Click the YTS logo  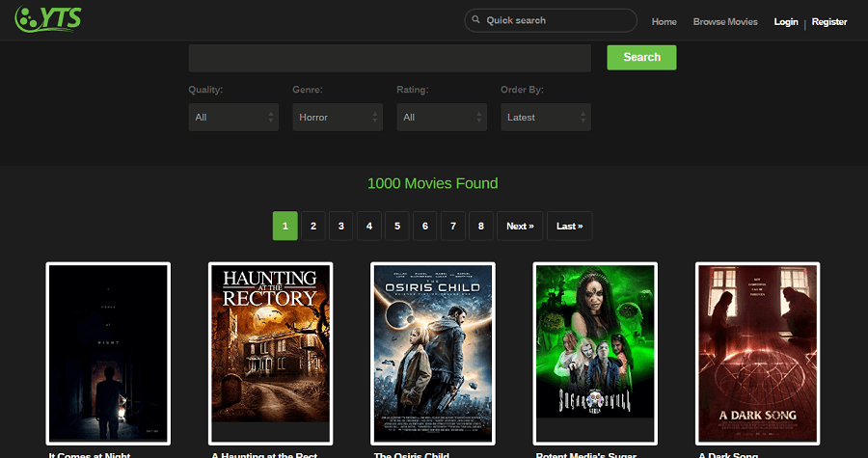click(48, 19)
